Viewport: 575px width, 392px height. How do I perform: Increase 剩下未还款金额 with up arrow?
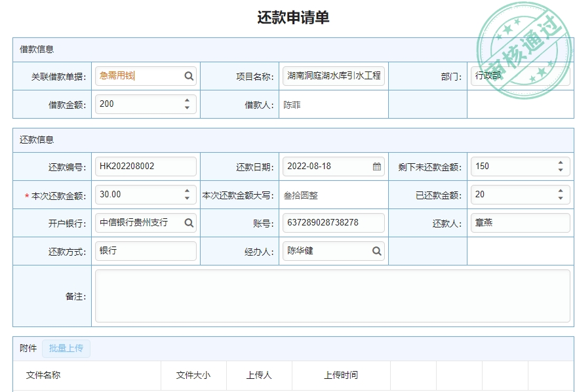pos(561,163)
